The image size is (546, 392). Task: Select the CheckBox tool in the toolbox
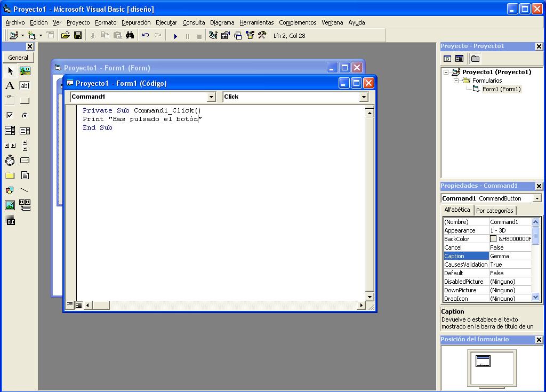[x=10, y=115]
